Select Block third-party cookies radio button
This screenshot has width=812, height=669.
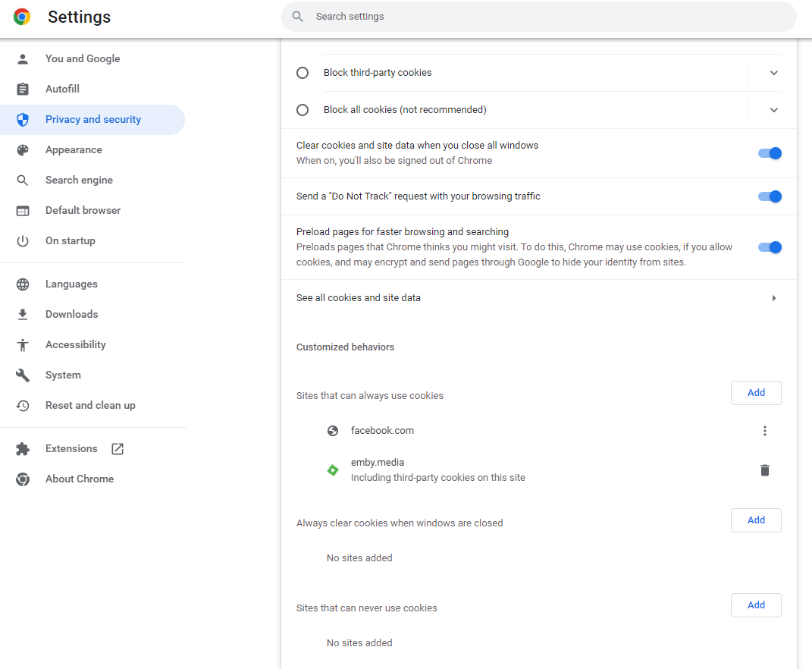(x=303, y=73)
